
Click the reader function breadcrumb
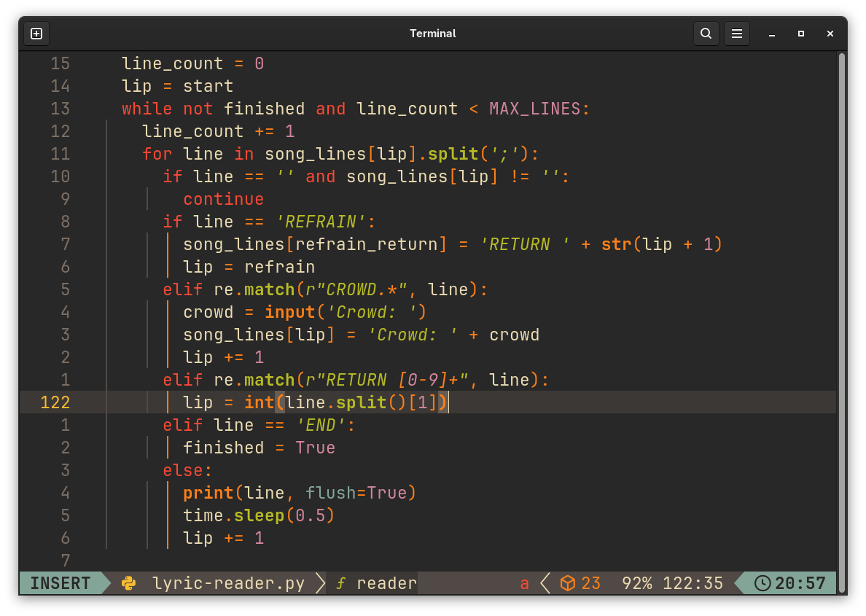[x=386, y=583]
